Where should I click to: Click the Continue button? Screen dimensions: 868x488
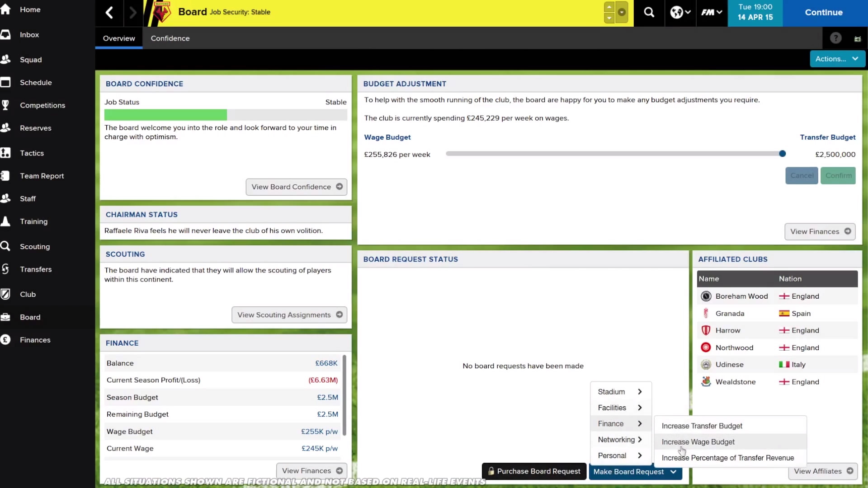coord(824,13)
